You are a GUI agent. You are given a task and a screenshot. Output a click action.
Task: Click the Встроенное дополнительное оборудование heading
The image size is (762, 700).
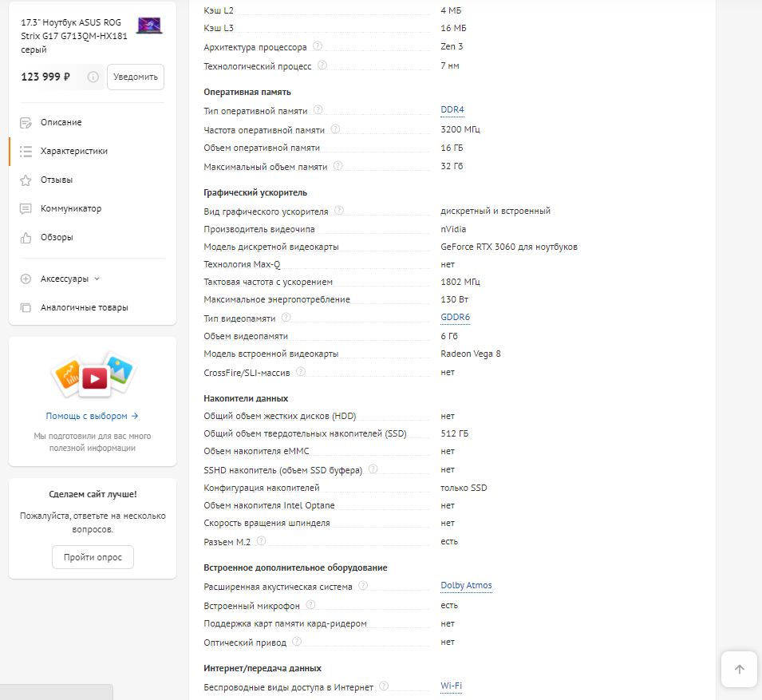(x=295, y=568)
